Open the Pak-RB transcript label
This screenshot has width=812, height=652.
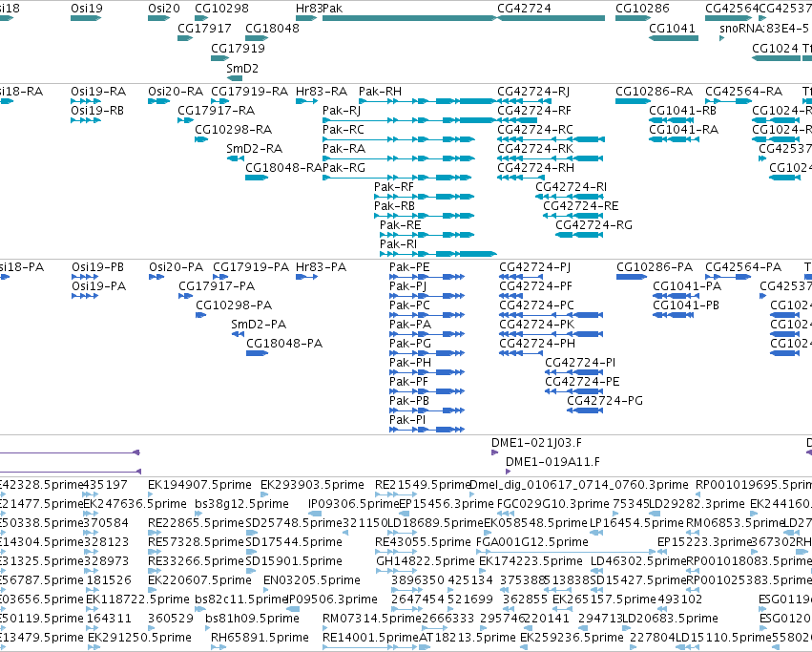[x=395, y=206]
